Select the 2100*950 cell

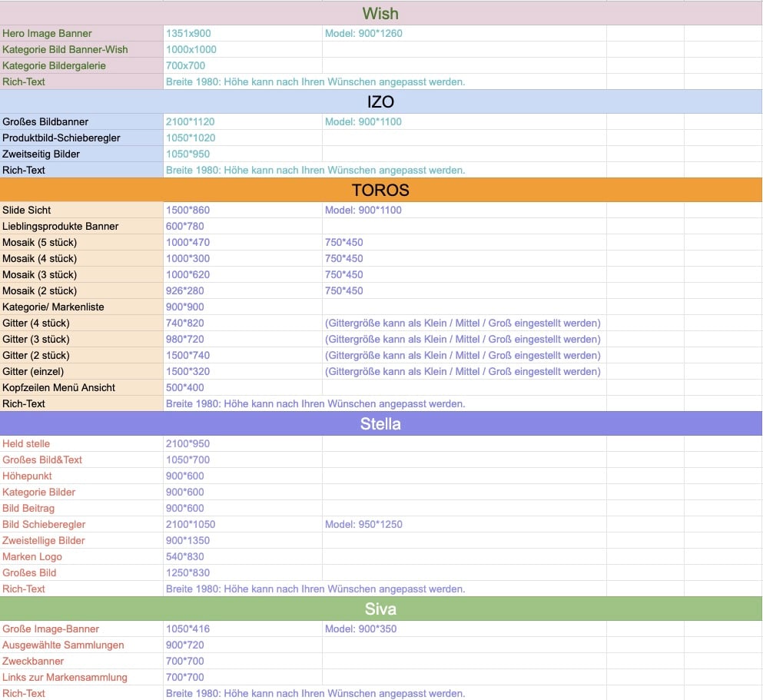point(242,443)
